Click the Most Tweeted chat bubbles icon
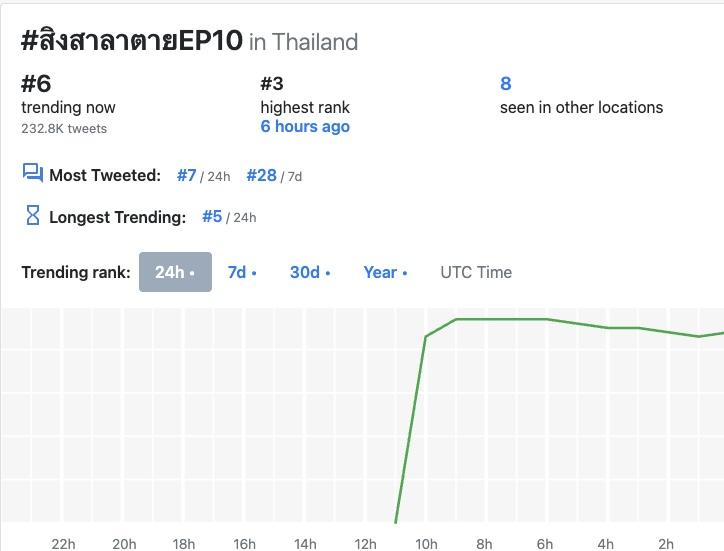The image size is (724, 551). pos(32,174)
